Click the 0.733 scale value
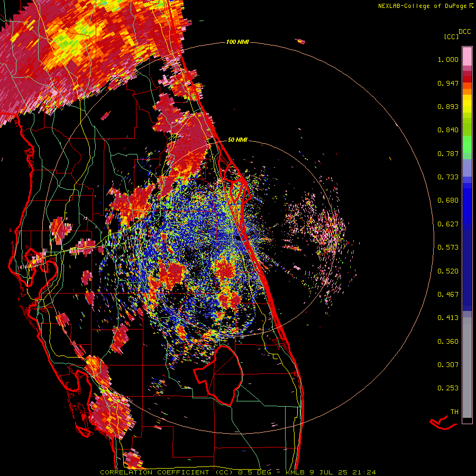476x476 pixels. coord(448,177)
